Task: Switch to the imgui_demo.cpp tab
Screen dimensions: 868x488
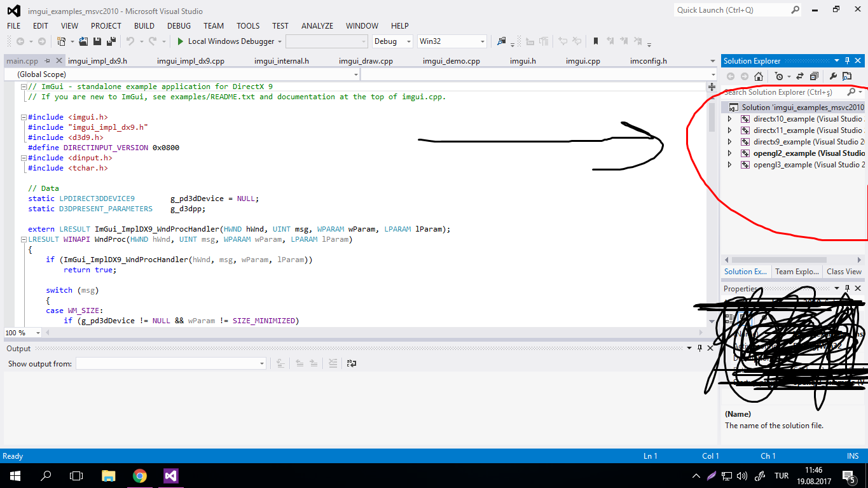Action: click(x=451, y=61)
